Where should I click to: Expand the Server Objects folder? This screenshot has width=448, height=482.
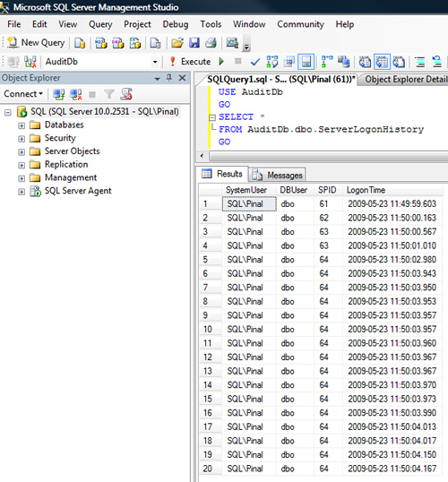[x=22, y=152]
